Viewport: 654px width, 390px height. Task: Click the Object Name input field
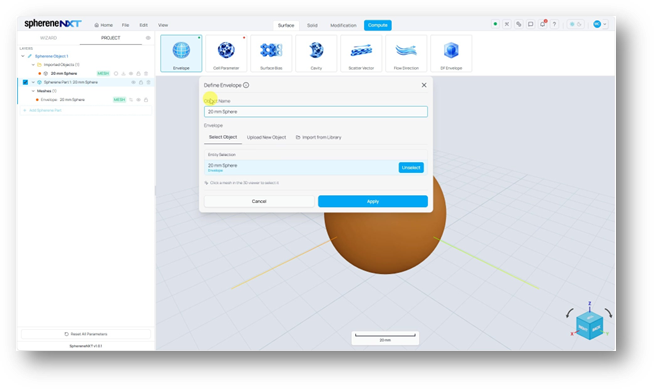pos(316,112)
